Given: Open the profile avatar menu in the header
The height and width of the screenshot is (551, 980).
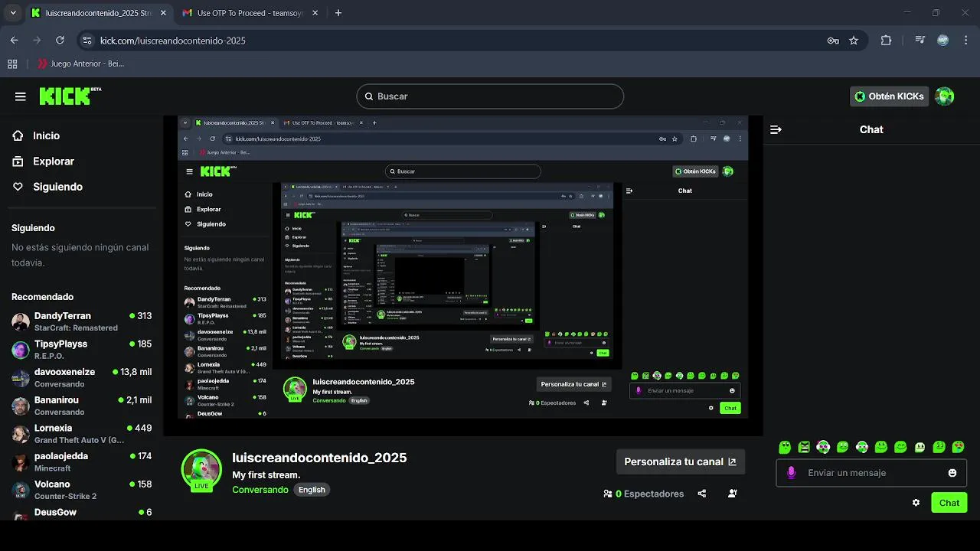Looking at the screenshot, I should pyautogui.click(x=944, y=96).
